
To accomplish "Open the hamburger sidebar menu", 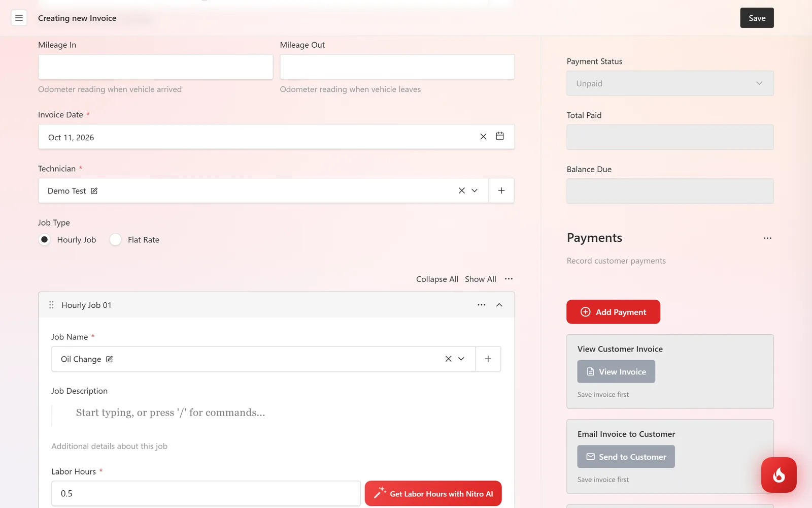I will click(x=19, y=18).
